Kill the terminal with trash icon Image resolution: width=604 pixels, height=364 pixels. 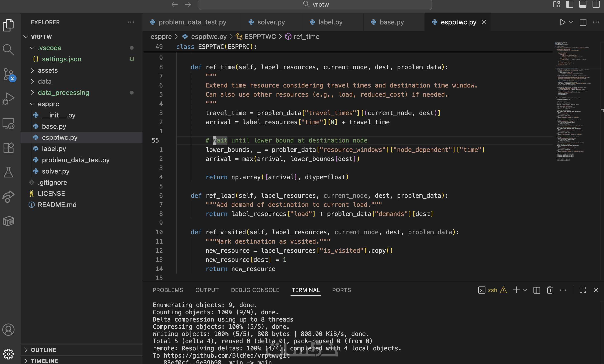click(x=550, y=290)
